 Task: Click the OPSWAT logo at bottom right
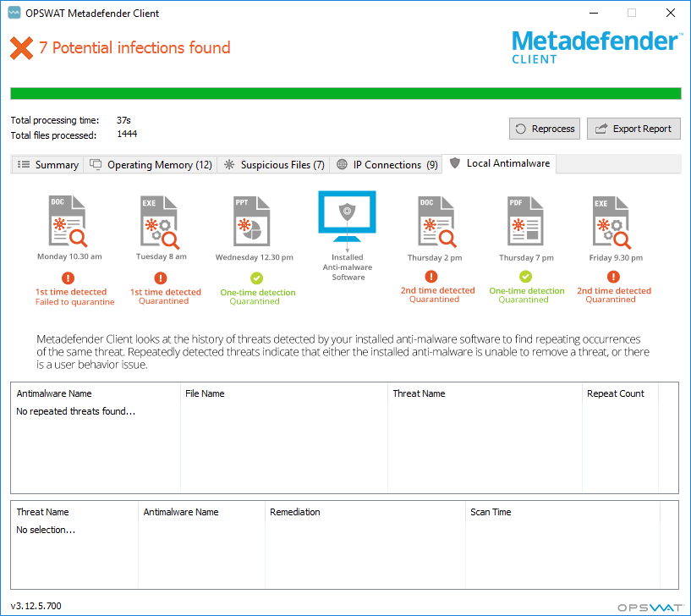coord(650,608)
